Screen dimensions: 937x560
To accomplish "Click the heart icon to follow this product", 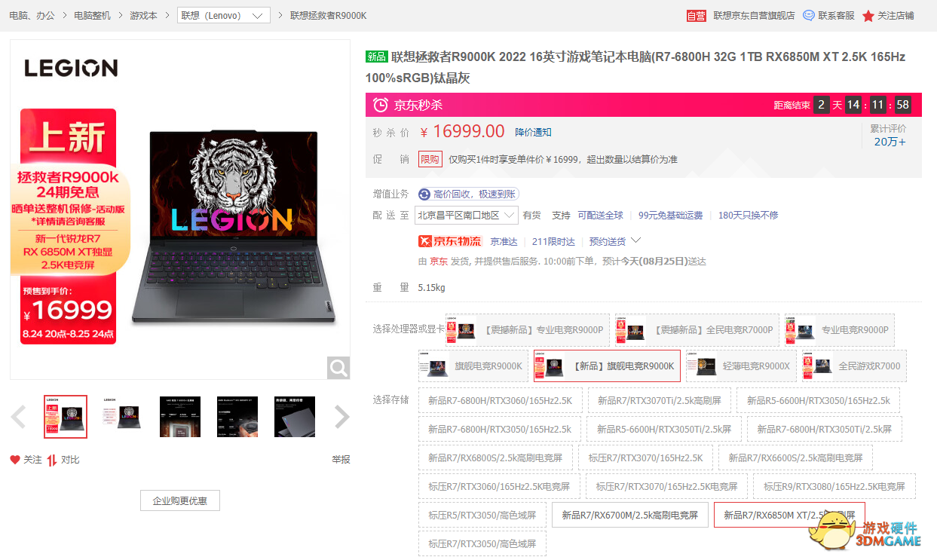I will pyautogui.click(x=16, y=459).
